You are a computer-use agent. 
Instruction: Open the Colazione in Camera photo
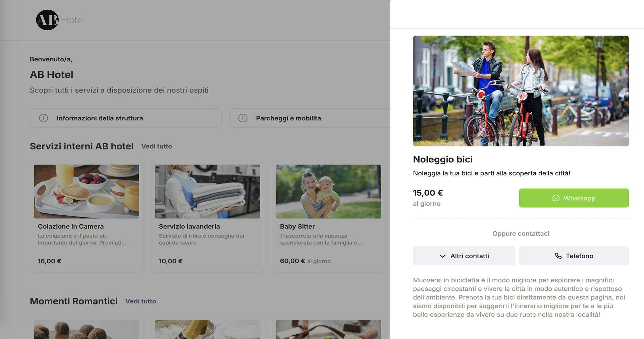[x=87, y=191]
